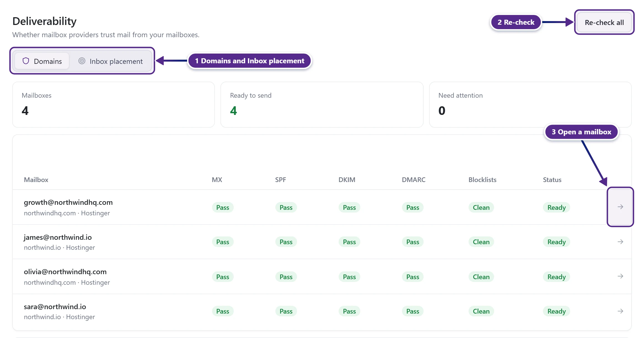Click the DMARC column header

[414, 180]
